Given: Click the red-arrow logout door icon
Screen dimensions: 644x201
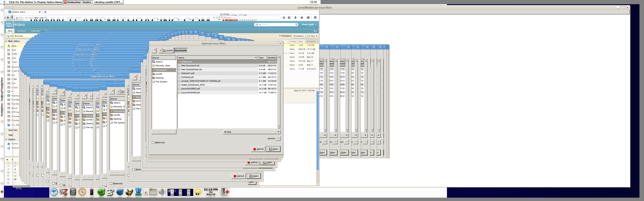Looking at the screenshot, I should click(225, 192).
